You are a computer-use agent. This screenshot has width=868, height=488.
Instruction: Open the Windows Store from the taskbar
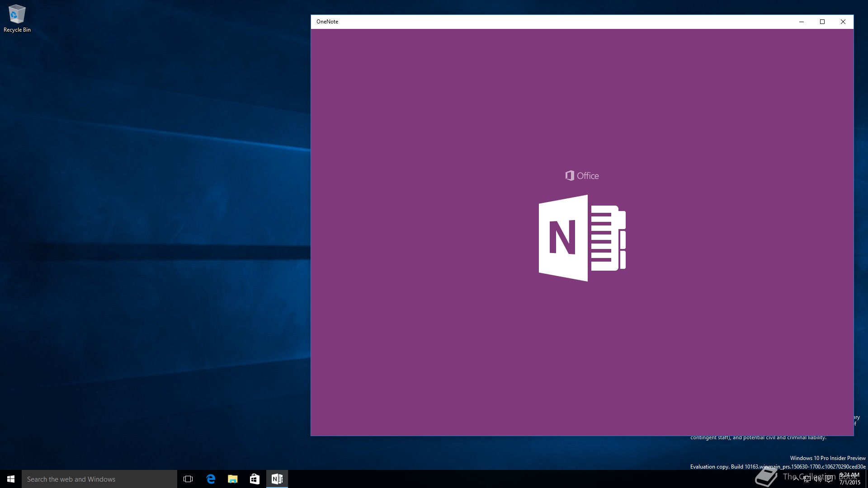click(255, 479)
